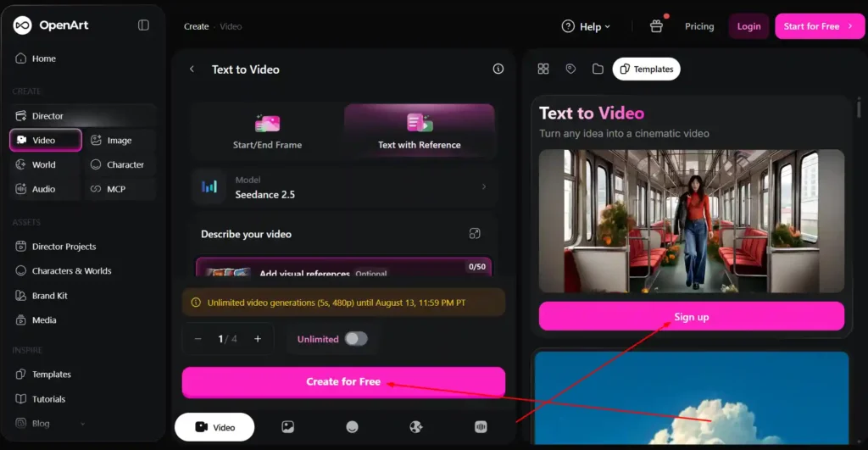Image resolution: width=868 pixels, height=450 pixels.
Task: Click the Model bars icon
Action: pos(209,187)
